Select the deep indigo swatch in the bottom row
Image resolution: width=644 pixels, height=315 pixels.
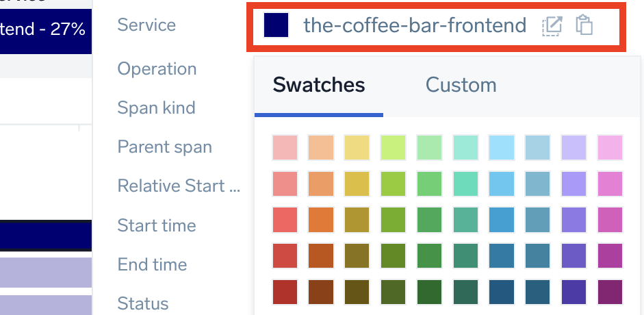point(574,292)
